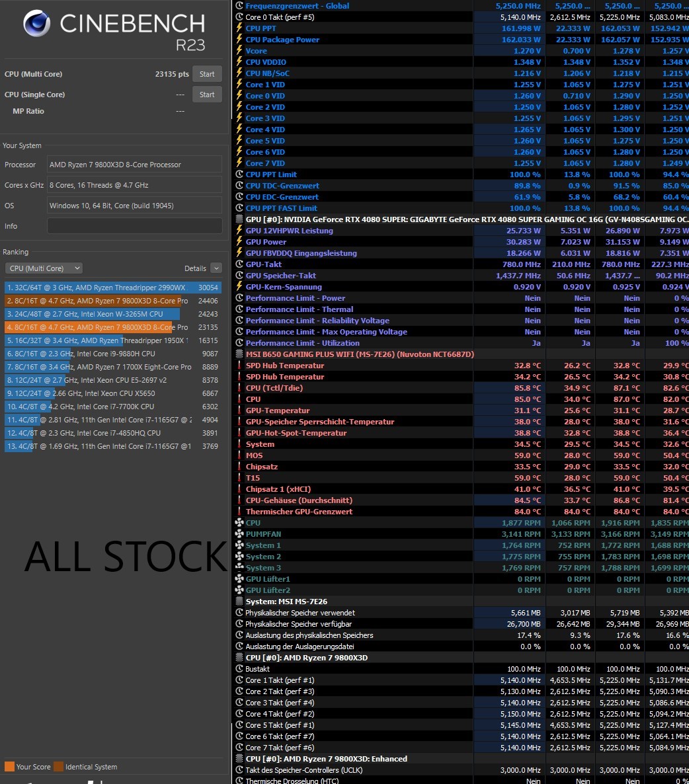Click the clock icon beside Physikalischer Speicher verwendet
The width and height of the screenshot is (689, 784).
239,613
